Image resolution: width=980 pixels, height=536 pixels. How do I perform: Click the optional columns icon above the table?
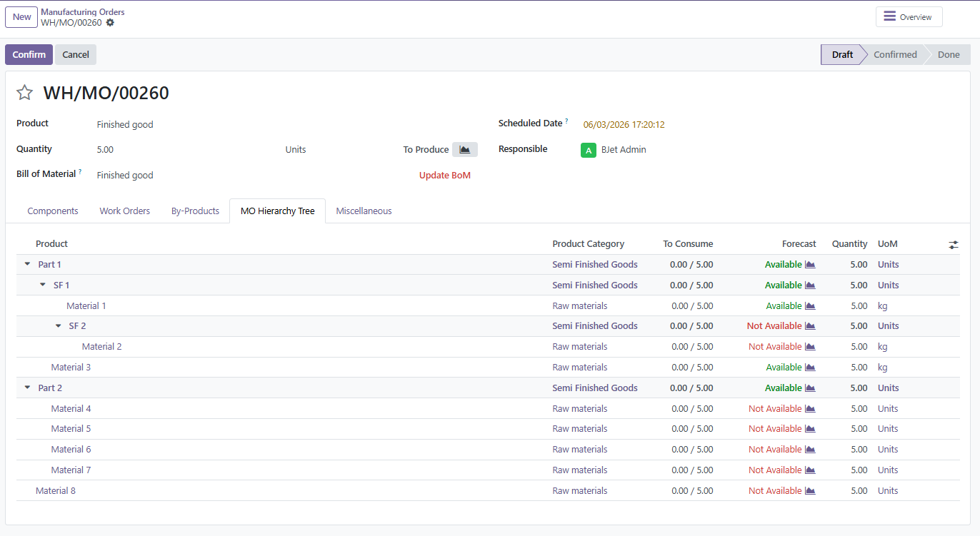(x=954, y=244)
